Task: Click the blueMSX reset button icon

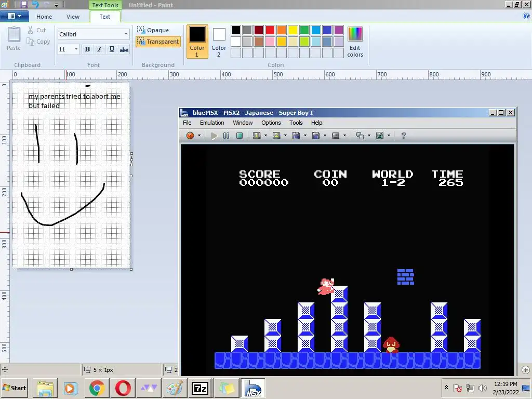Action: coord(190,136)
